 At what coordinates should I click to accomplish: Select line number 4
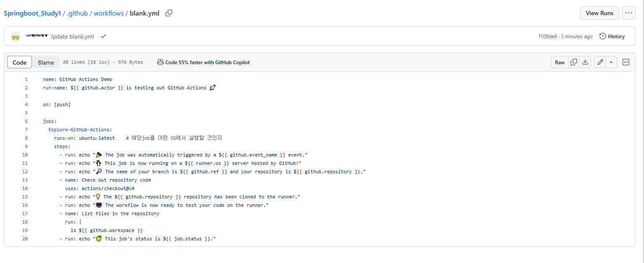coord(26,104)
